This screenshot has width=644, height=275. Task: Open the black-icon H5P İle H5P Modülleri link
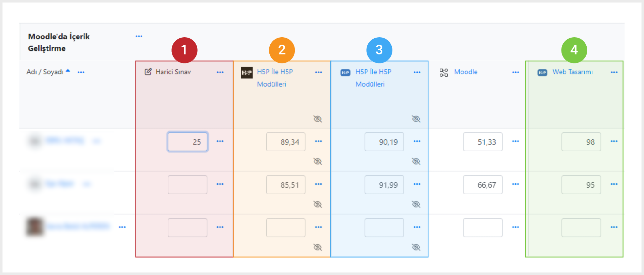click(275, 78)
